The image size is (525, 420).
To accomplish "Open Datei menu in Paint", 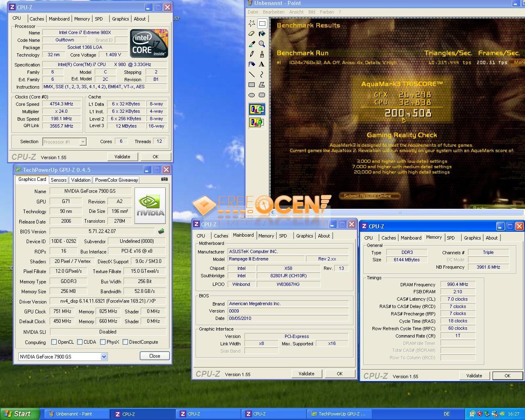I will (253, 12).
